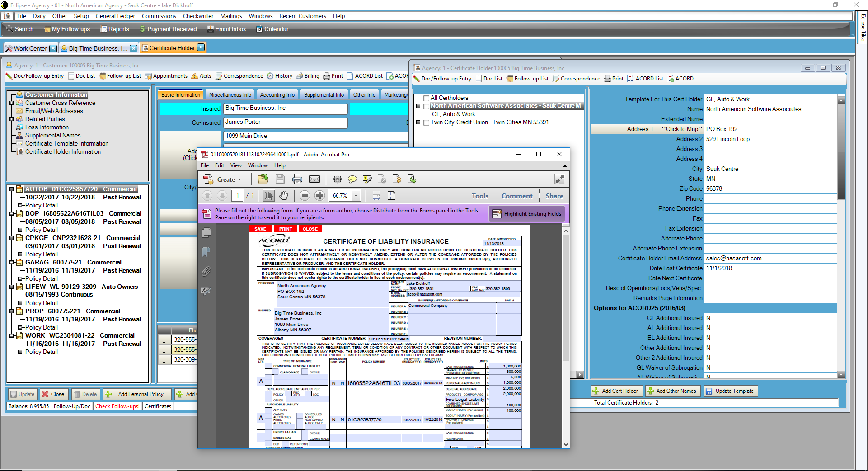Open the Bookmarks side panel in Acrobat

(x=206, y=252)
